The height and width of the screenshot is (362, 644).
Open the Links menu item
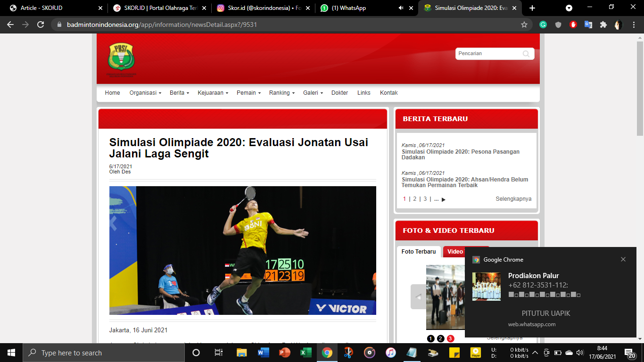coord(364,93)
